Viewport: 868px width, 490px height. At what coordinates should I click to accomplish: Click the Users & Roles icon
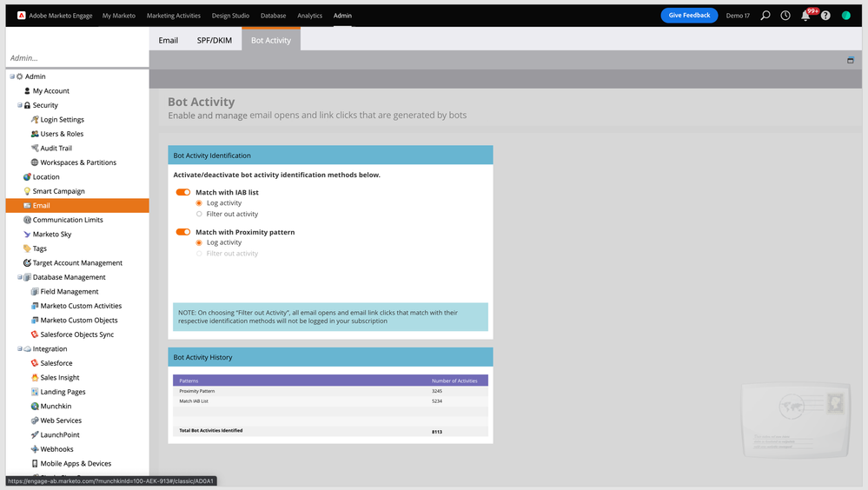[35, 134]
